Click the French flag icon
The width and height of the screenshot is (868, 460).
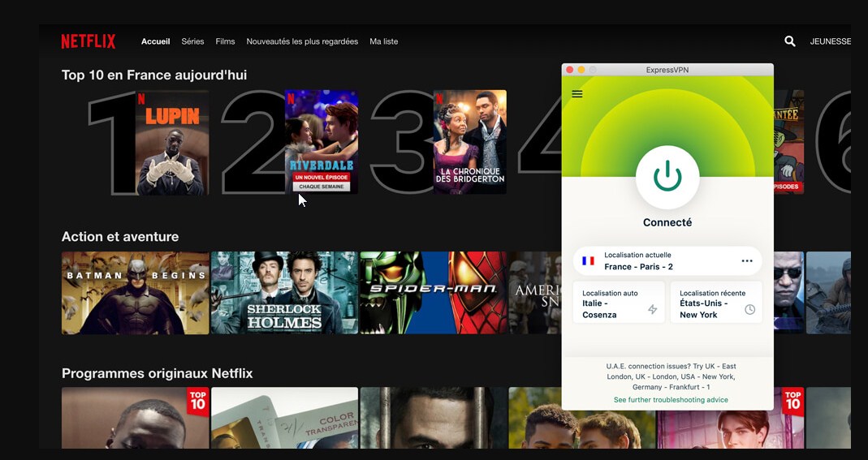click(x=589, y=261)
